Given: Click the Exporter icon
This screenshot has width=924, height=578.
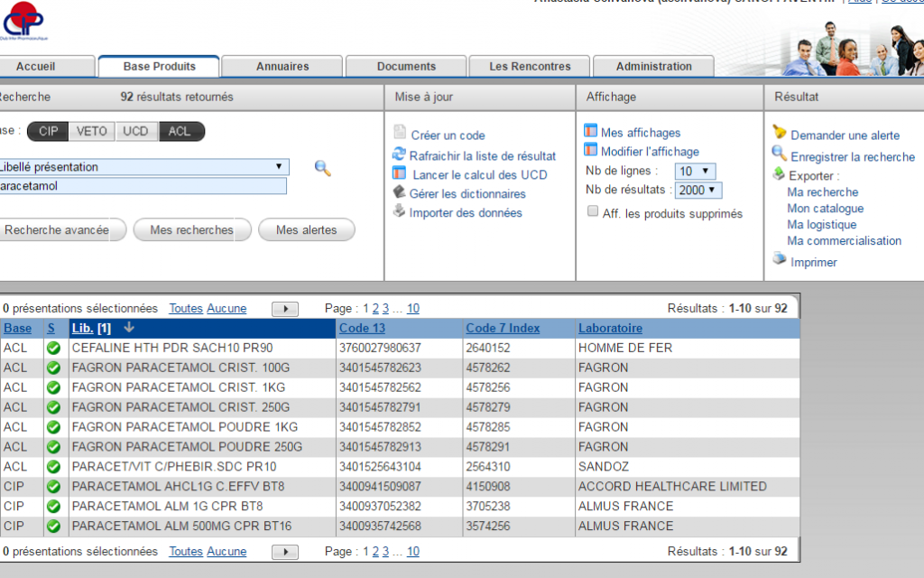Looking at the screenshot, I should pyautogui.click(x=779, y=173).
